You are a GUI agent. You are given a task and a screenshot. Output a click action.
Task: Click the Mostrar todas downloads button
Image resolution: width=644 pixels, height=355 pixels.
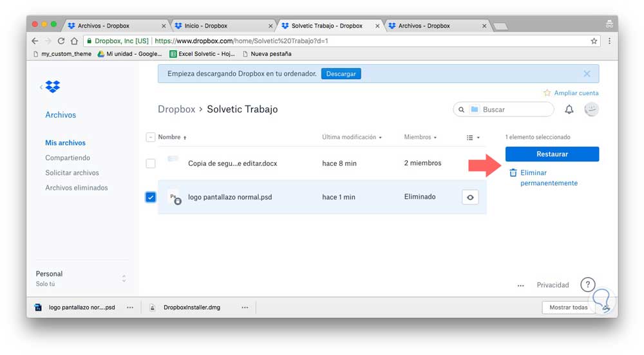tap(569, 307)
